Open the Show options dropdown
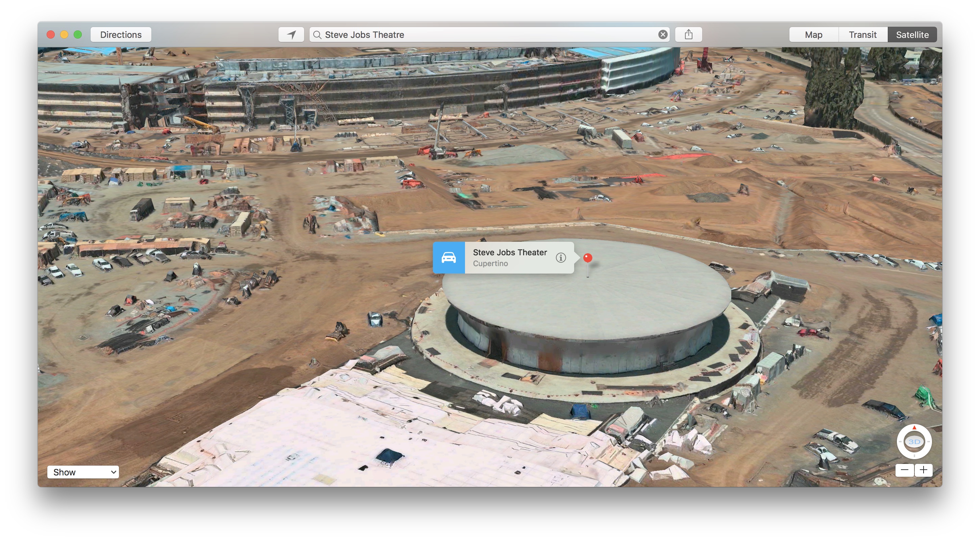The image size is (980, 541). coord(83,472)
